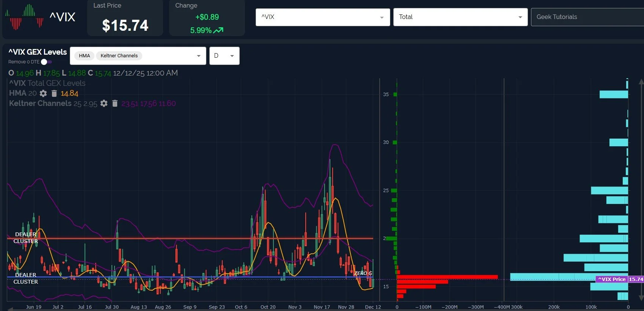Click the ^VIX Total GEX Levels legend
Image resolution: width=644 pixels, height=311 pixels.
[x=47, y=83]
